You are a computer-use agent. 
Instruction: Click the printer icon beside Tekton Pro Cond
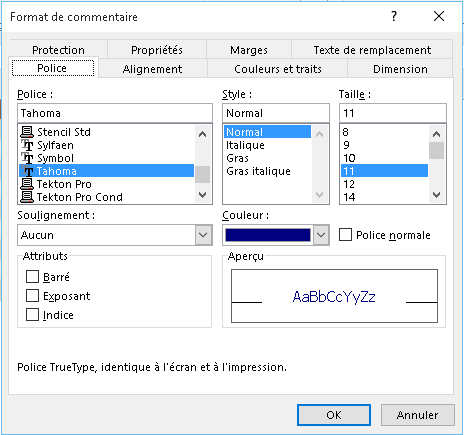tap(27, 197)
